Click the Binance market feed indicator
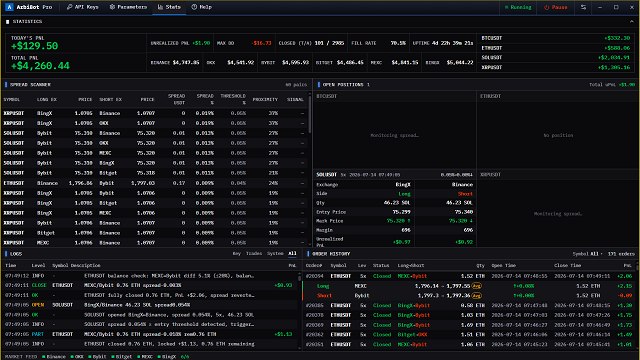The width and height of the screenshot is (640, 360). coord(53,357)
